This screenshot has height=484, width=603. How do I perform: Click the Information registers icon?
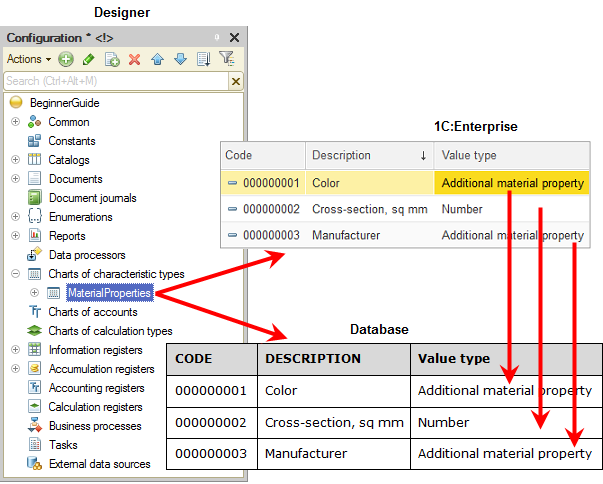coord(35,349)
